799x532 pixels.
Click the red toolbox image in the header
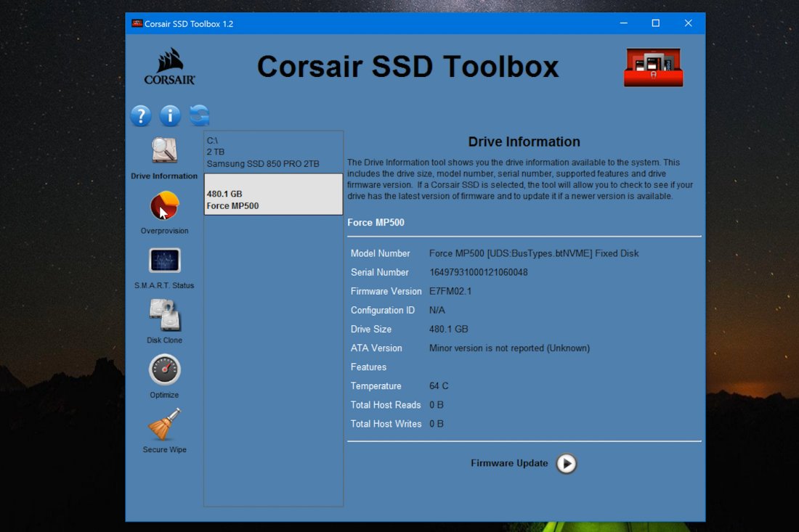pyautogui.click(x=653, y=67)
